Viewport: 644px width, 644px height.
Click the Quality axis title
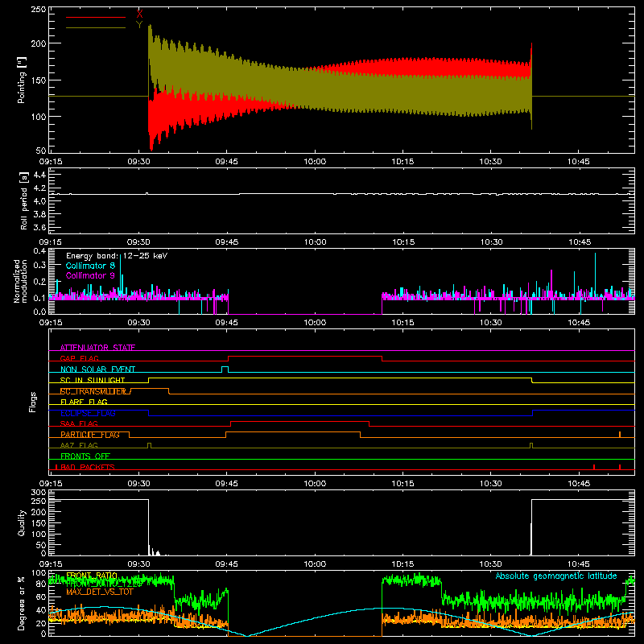[22, 522]
